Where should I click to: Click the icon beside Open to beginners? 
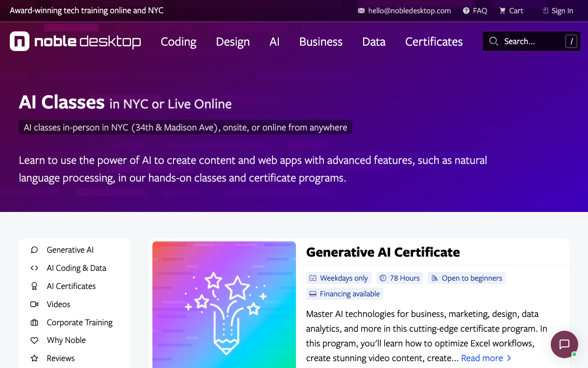coord(435,278)
